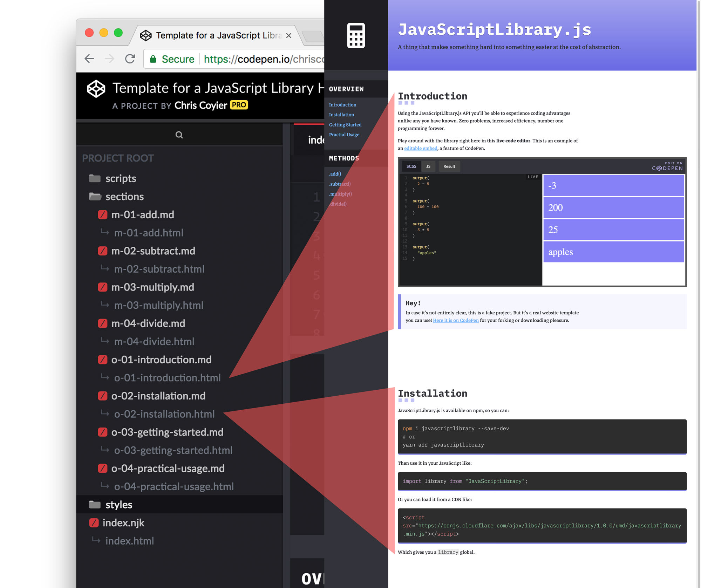
Task: Select .add() under Methods in the sidebar
Action: (x=335, y=174)
